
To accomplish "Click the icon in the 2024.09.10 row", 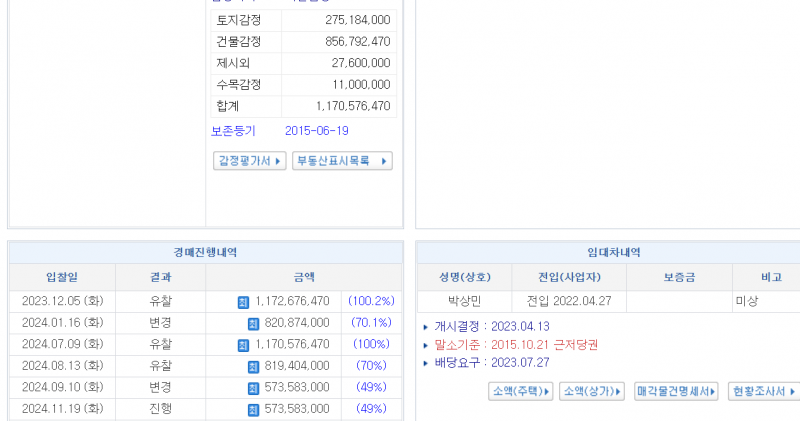I will [253, 388].
